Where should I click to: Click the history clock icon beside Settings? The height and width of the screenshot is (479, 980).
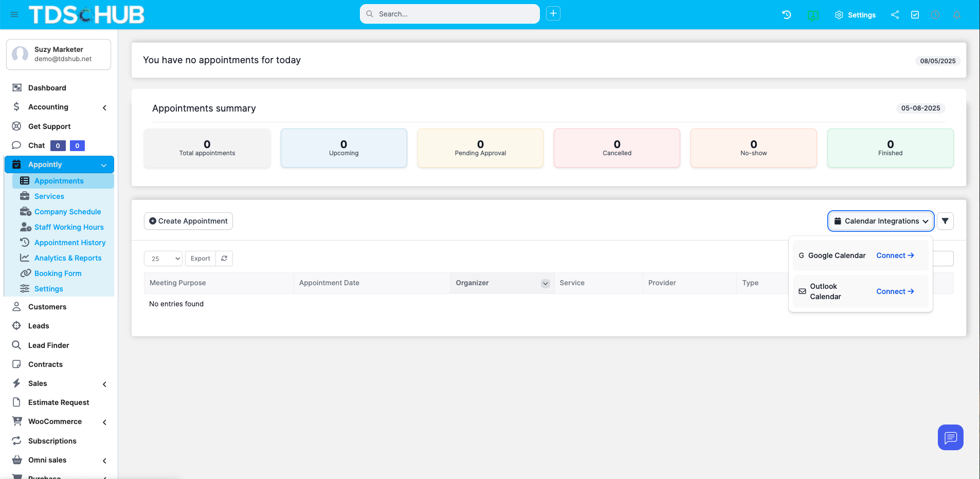pyautogui.click(x=786, y=15)
